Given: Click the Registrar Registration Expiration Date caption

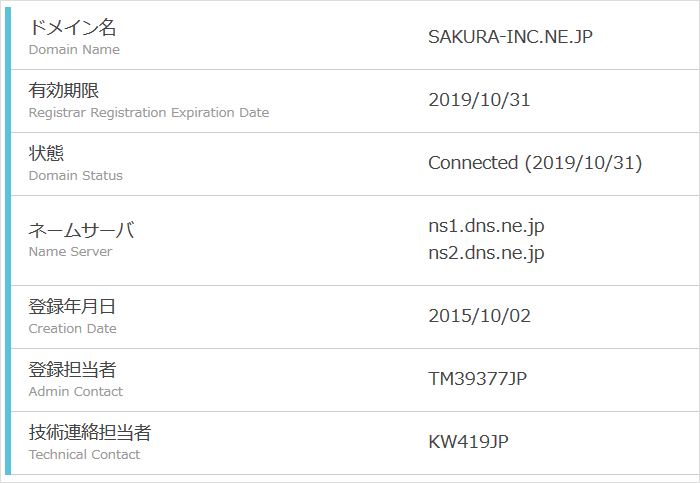Looking at the screenshot, I should [x=149, y=113].
